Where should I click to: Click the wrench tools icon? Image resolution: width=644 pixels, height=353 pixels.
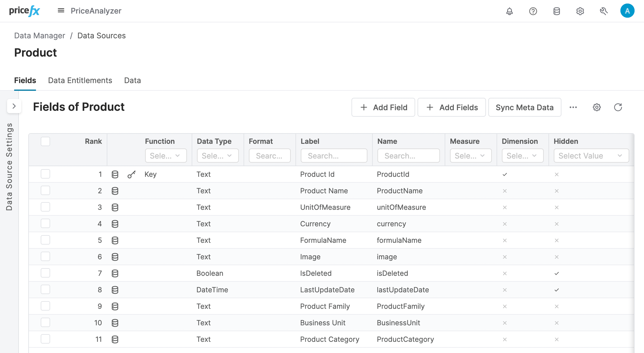coord(604,11)
